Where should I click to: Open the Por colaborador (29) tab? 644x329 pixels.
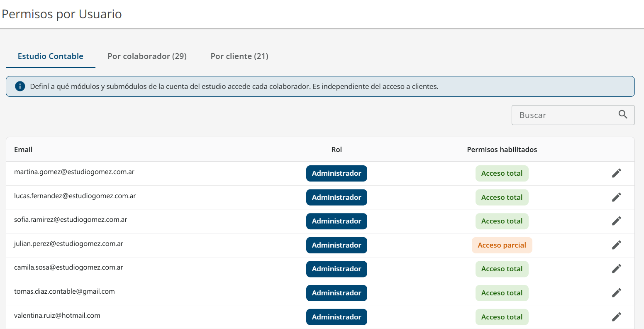coord(147,56)
